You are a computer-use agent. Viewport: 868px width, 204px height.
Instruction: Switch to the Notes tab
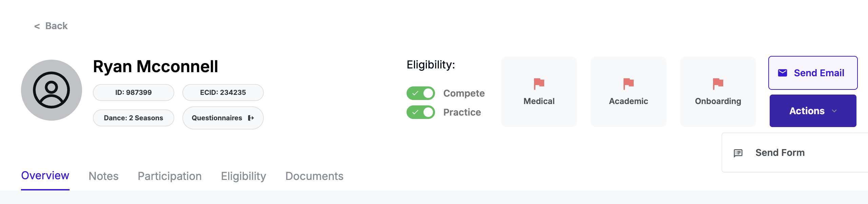(x=103, y=176)
